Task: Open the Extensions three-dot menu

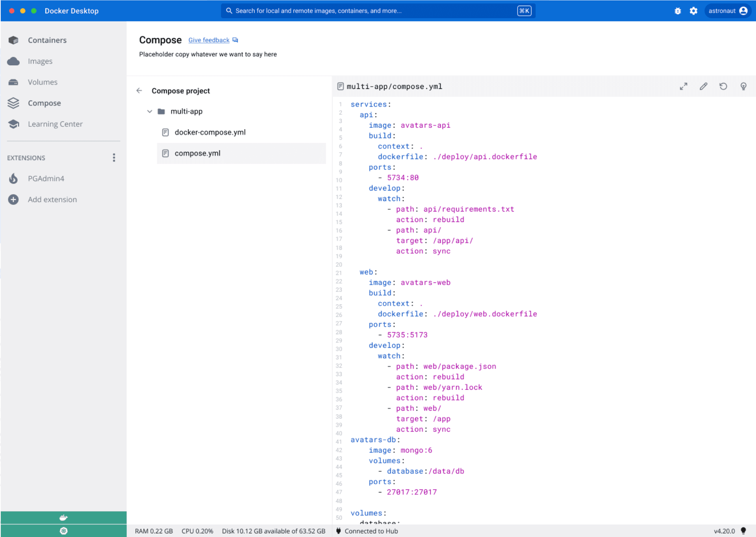Action: point(114,158)
